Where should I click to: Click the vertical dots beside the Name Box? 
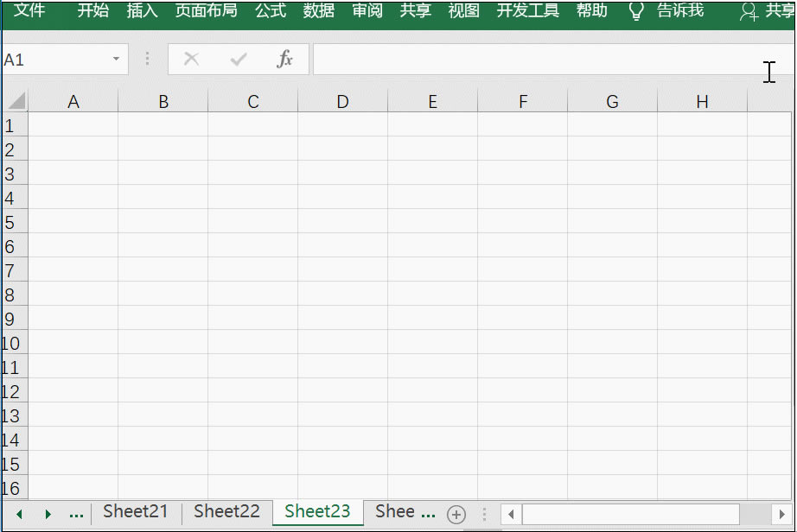click(x=147, y=60)
